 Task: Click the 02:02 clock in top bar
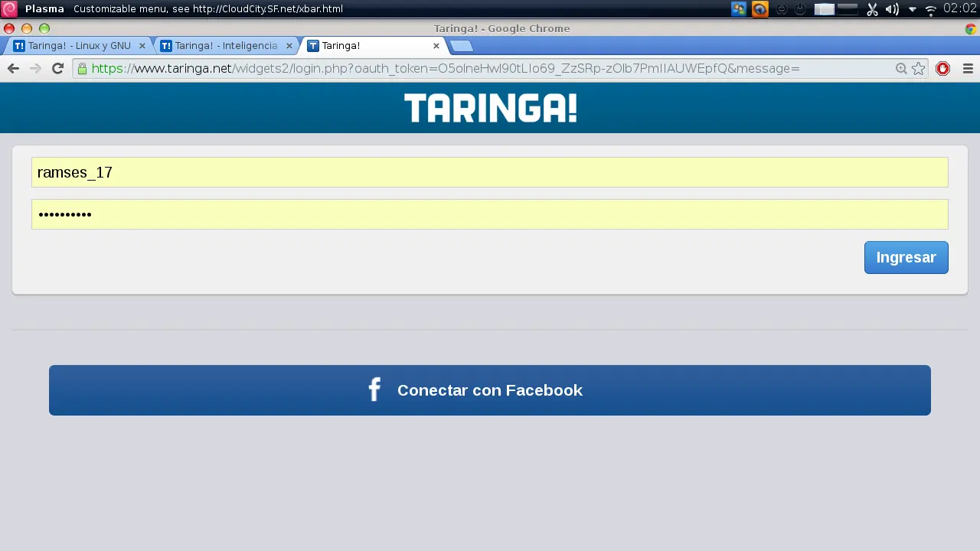[x=960, y=8]
